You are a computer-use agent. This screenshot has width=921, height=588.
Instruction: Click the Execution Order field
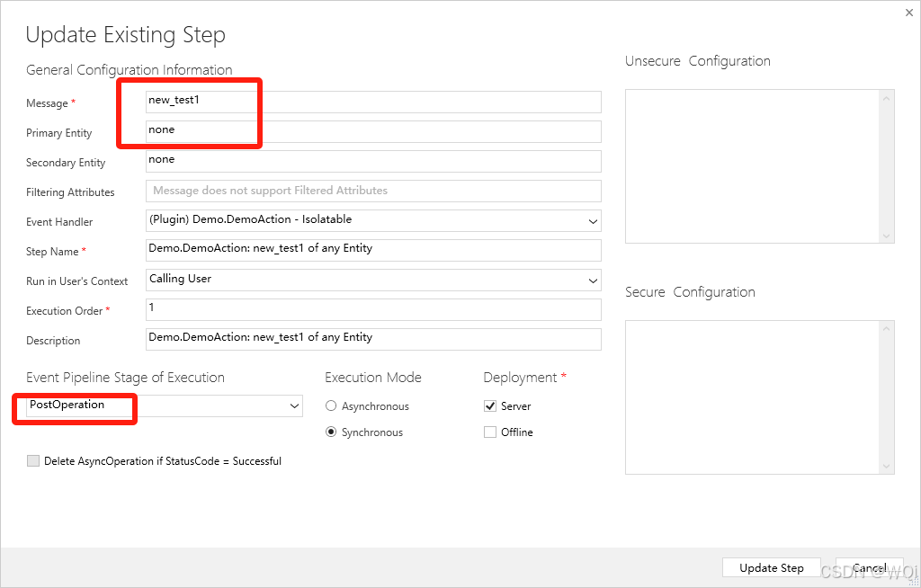tap(373, 309)
